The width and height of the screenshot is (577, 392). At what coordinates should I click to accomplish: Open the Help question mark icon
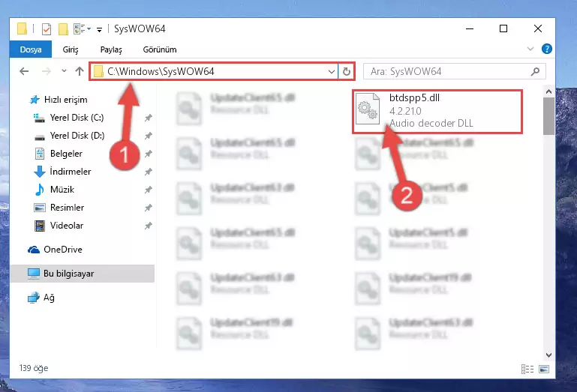click(x=547, y=49)
